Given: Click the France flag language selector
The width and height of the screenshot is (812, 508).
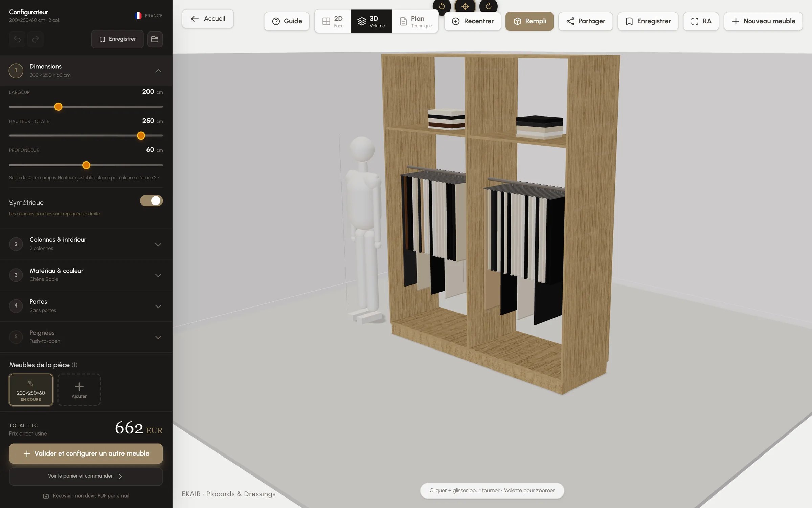Looking at the screenshot, I should (149, 16).
